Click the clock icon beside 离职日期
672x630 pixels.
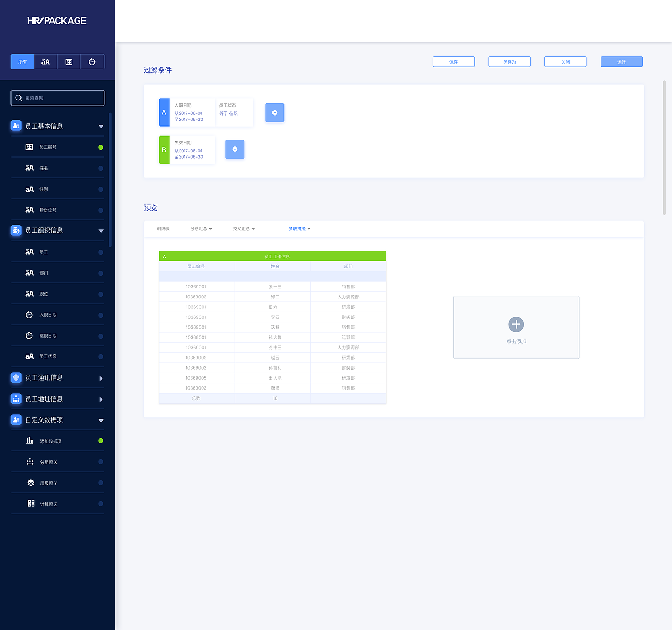[29, 336]
